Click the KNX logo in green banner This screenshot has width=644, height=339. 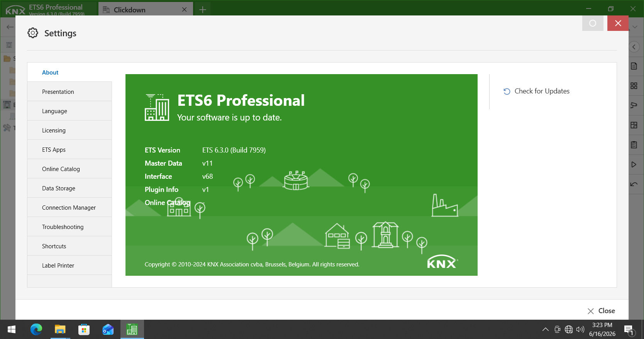(442, 262)
